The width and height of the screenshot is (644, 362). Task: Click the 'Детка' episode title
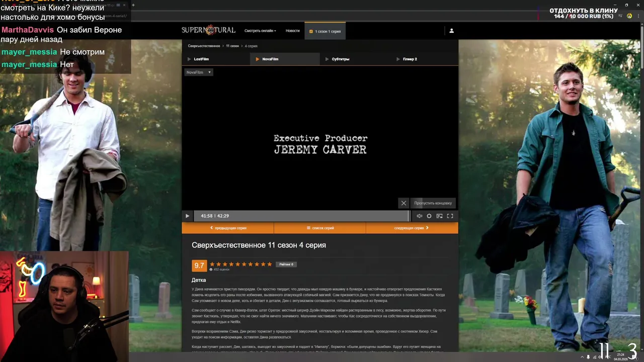[x=199, y=280]
